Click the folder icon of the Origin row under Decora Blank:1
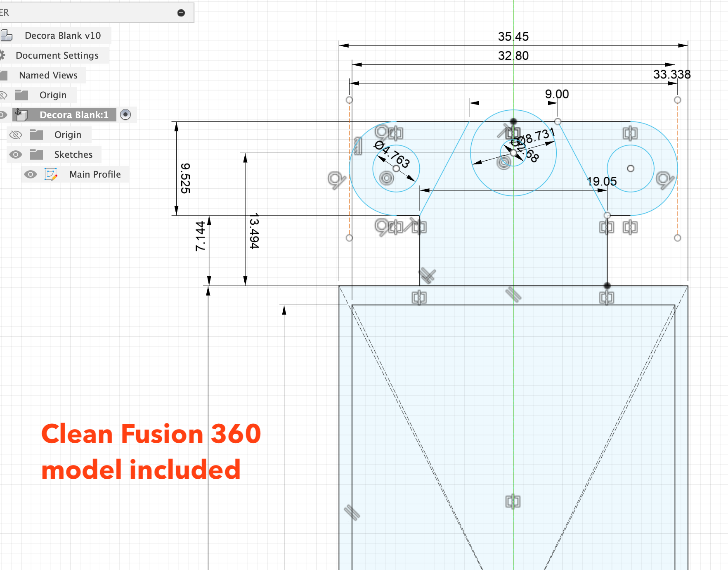Viewport: 728px width, 570px height. [36, 135]
